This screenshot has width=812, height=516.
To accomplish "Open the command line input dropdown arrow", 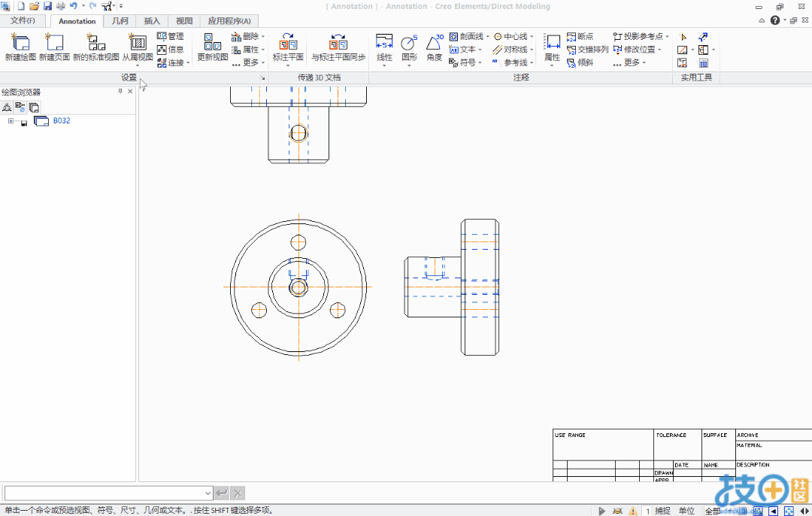I will 208,493.
